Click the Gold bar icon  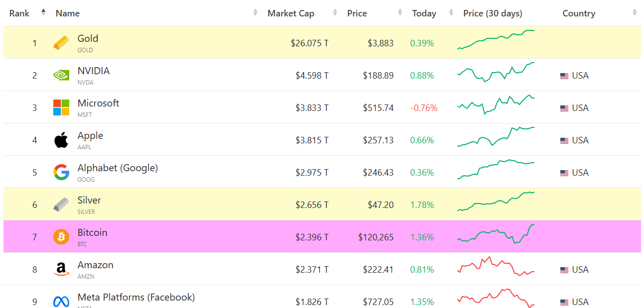(x=61, y=43)
